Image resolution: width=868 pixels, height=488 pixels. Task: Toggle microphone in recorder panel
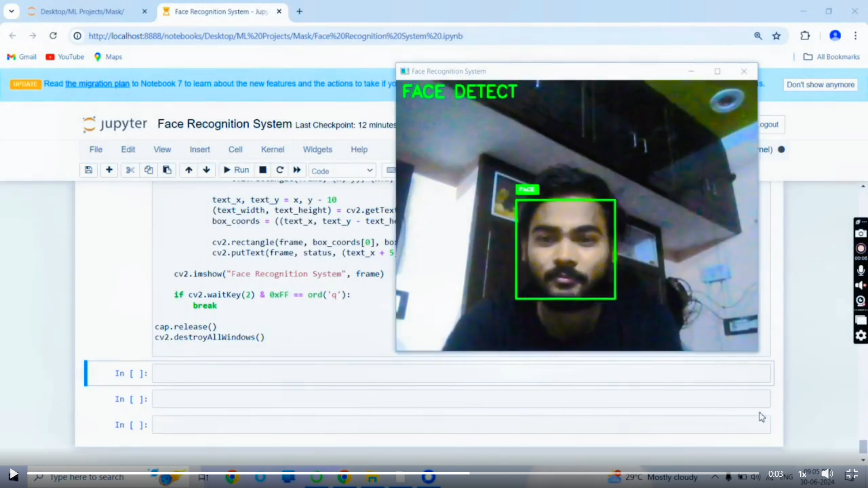[x=861, y=270]
